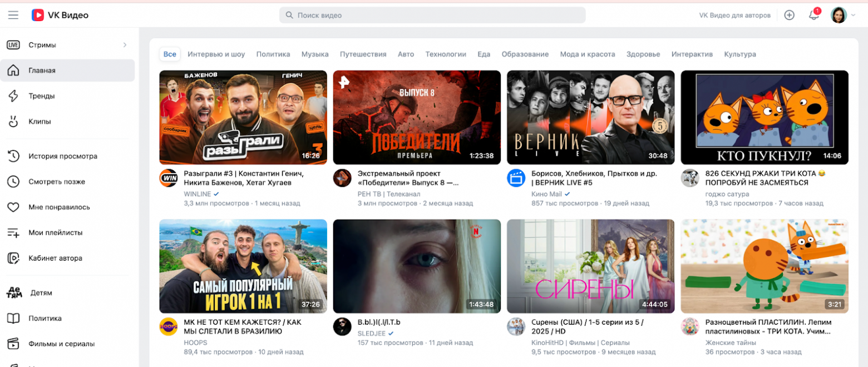Click the Главная home icon
Screen dimensions: 868x367
(13, 71)
